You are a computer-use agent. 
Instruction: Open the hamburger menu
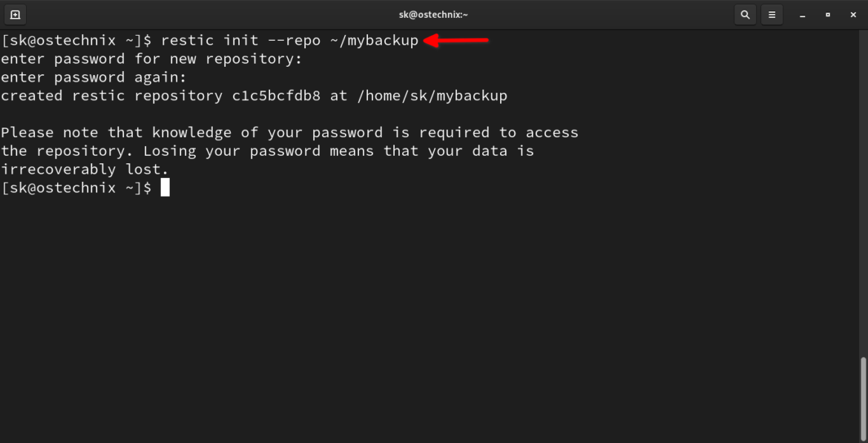[x=772, y=14]
